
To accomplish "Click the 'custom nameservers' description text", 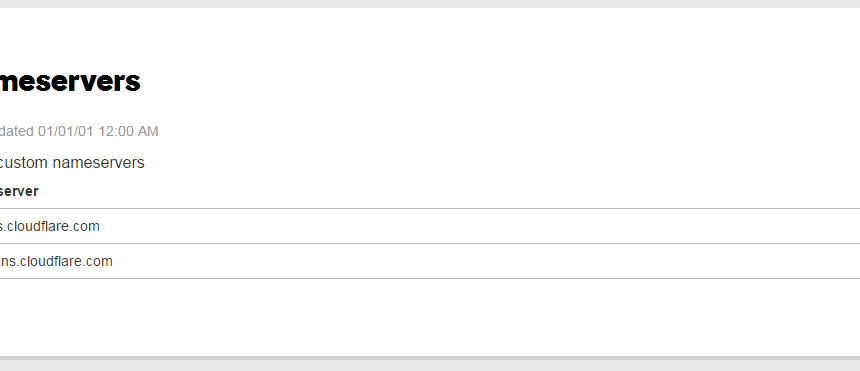I will (72, 162).
